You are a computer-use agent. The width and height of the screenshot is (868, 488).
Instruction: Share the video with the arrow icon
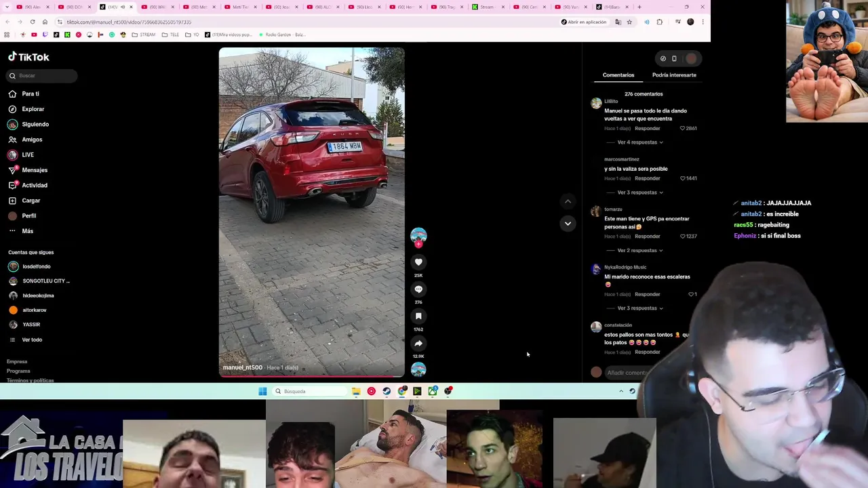click(418, 343)
